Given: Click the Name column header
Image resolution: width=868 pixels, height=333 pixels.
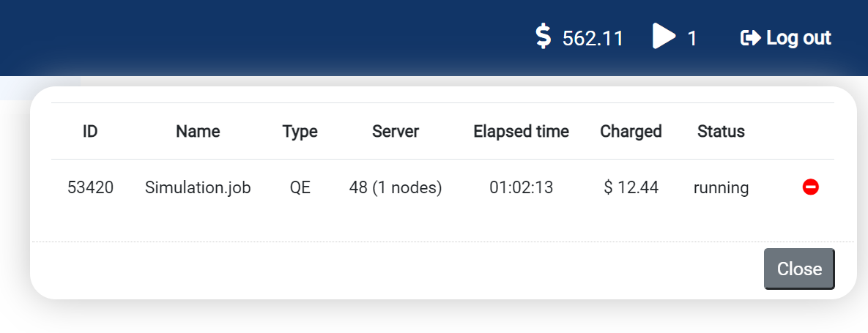Looking at the screenshot, I should (198, 132).
